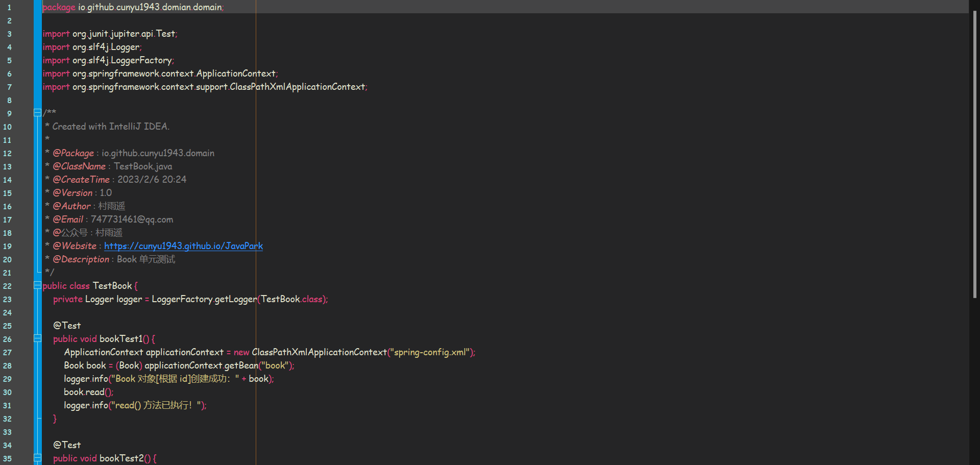Image resolution: width=980 pixels, height=465 pixels.
Task: Click 'book.read()' call on line 30
Action: click(88, 392)
